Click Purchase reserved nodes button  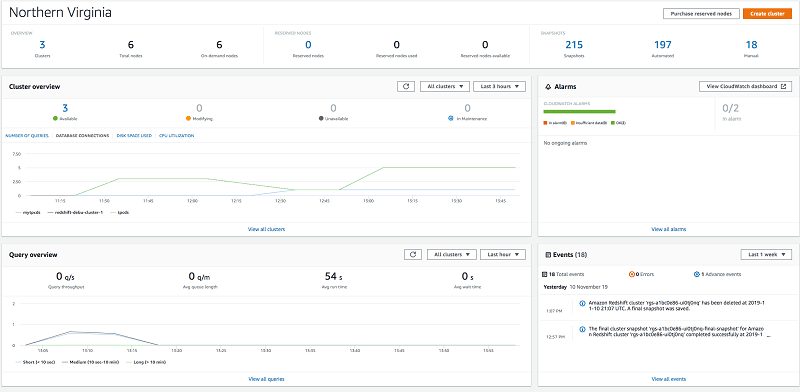[701, 14]
